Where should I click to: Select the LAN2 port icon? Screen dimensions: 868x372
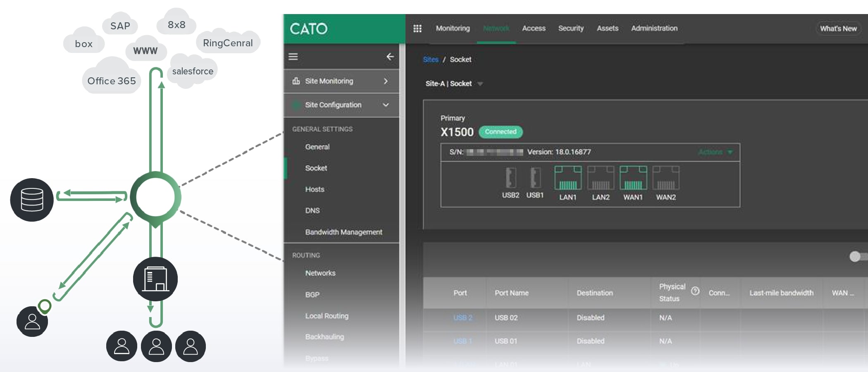click(601, 178)
